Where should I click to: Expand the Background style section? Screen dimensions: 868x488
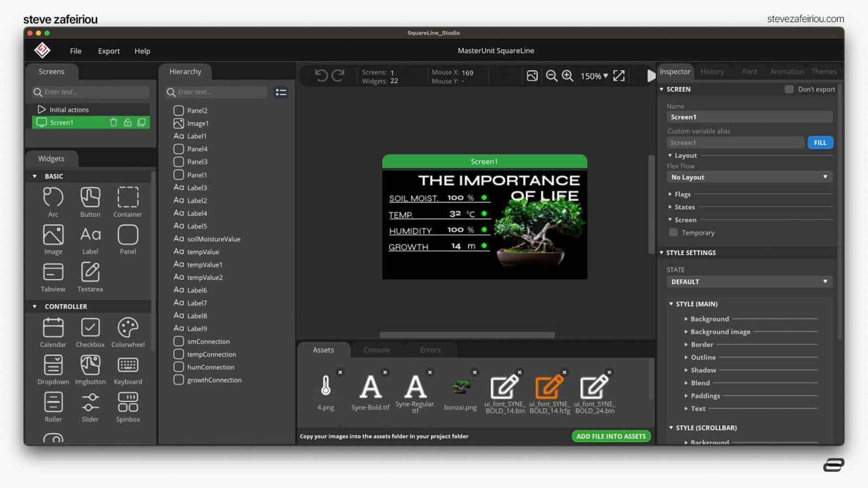click(x=709, y=319)
